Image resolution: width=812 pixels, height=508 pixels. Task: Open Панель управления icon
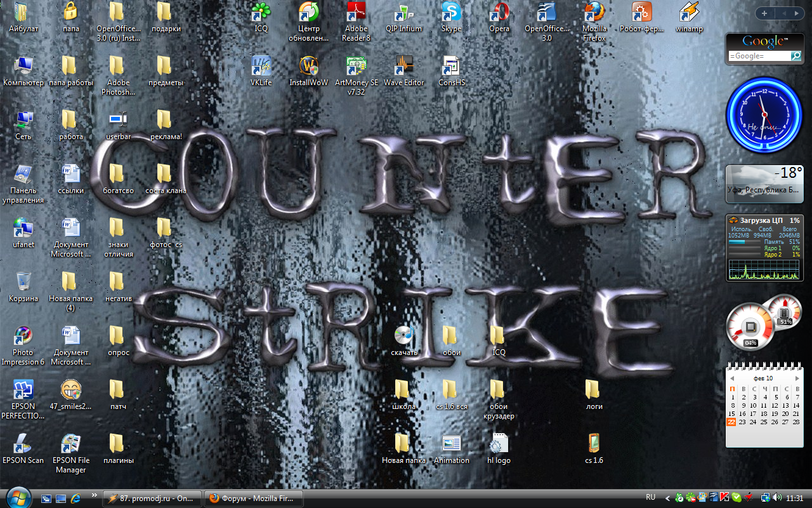tap(23, 173)
